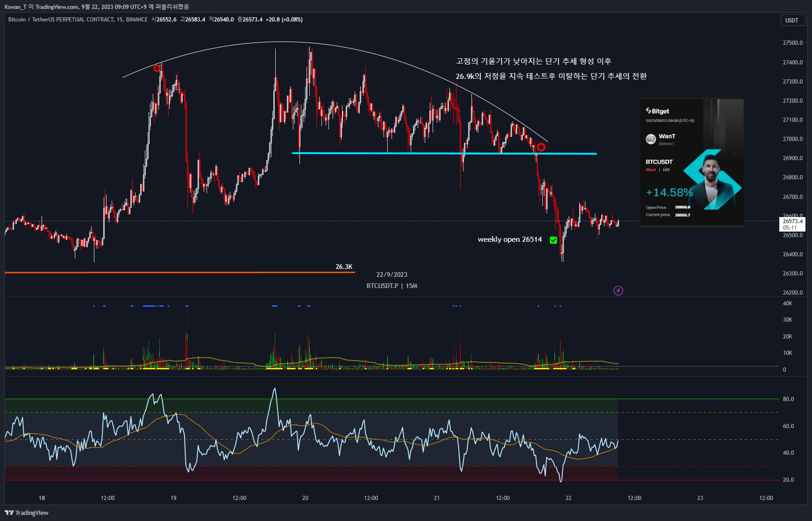812x521 pixels.
Task: Select the cyan 26.9k support line
Action: [x=444, y=153]
